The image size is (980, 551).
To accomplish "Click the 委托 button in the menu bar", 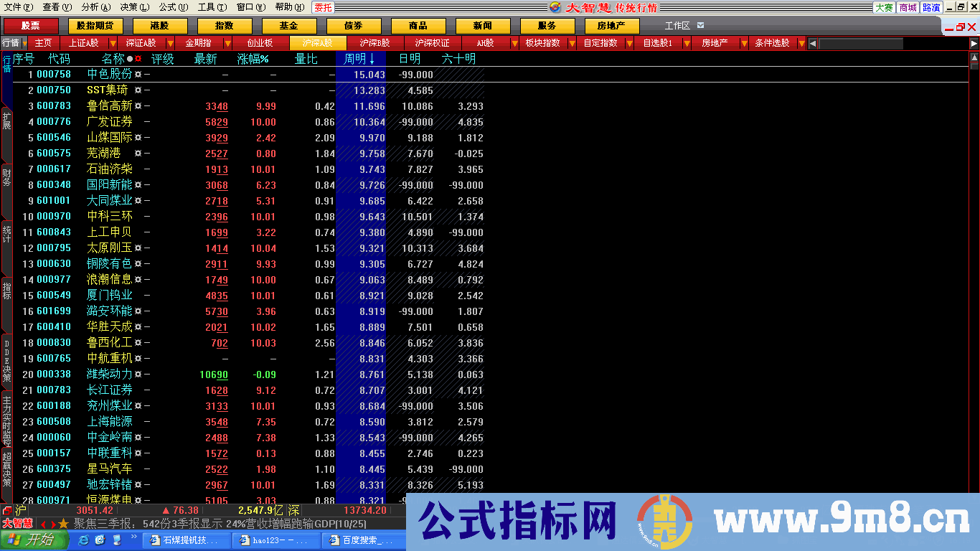I will 323,7.
